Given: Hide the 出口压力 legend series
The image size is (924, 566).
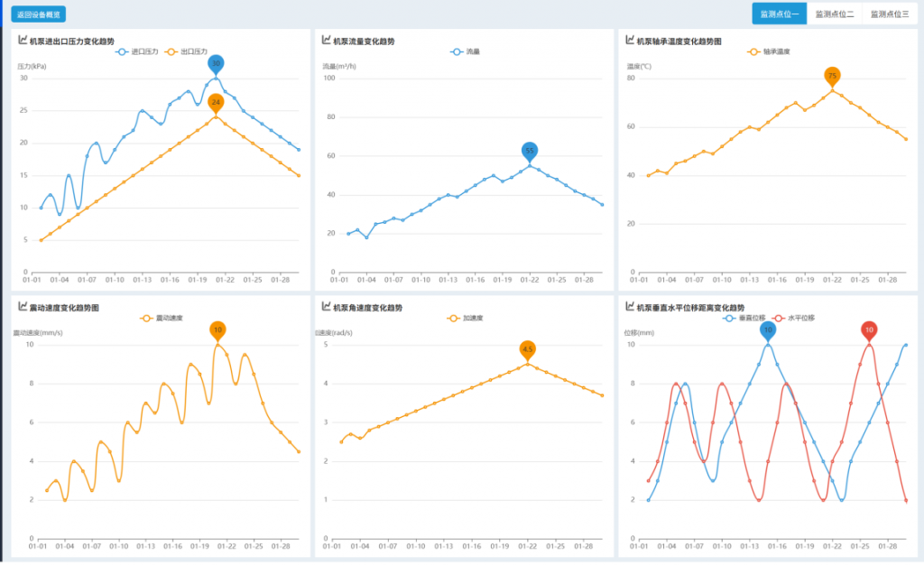Looking at the screenshot, I should coord(186,51).
